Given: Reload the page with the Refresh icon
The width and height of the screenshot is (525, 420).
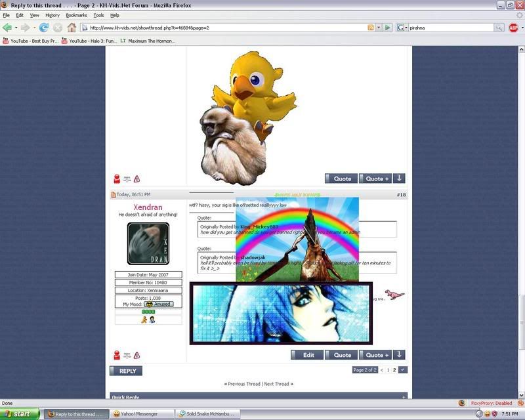Looking at the screenshot, I should pyautogui.click(x=44, y=28).
